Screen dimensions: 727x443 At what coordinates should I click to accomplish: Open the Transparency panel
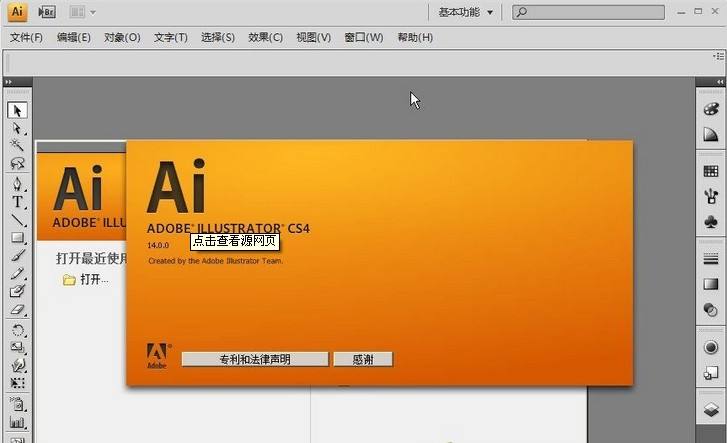[x=711, y=309]
